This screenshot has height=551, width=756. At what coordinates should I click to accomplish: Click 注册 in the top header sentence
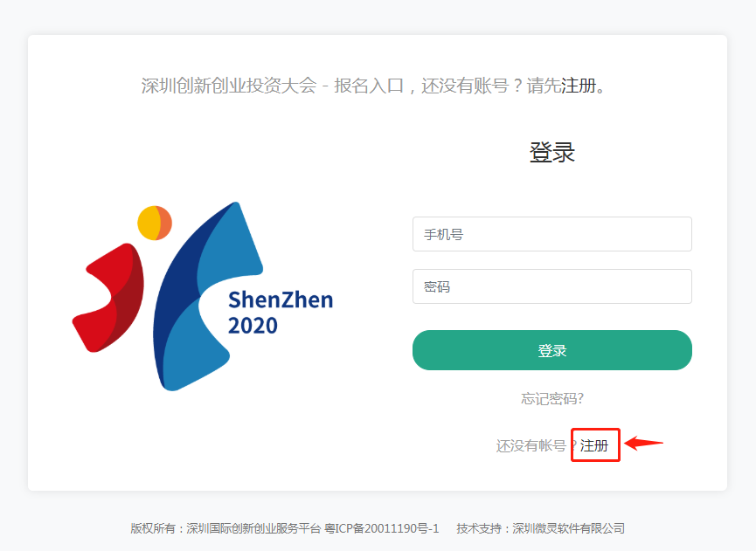click(579, 86)
